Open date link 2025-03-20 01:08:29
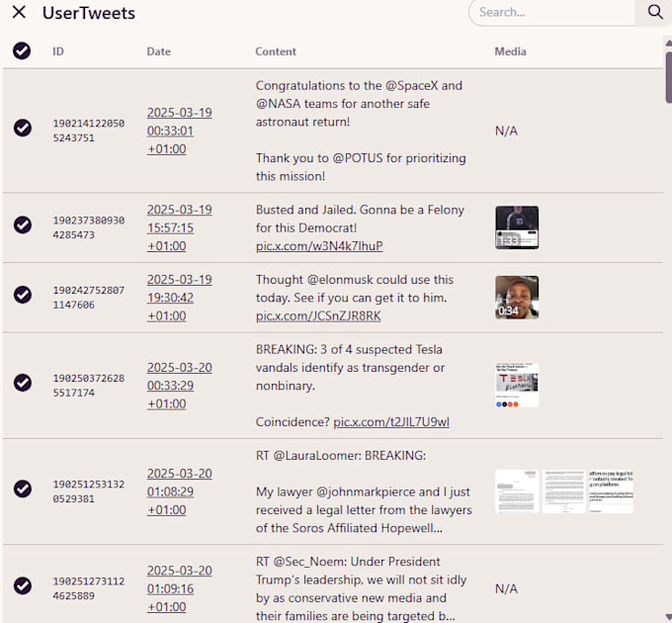672x623 pixels. [x=179, y=491]
